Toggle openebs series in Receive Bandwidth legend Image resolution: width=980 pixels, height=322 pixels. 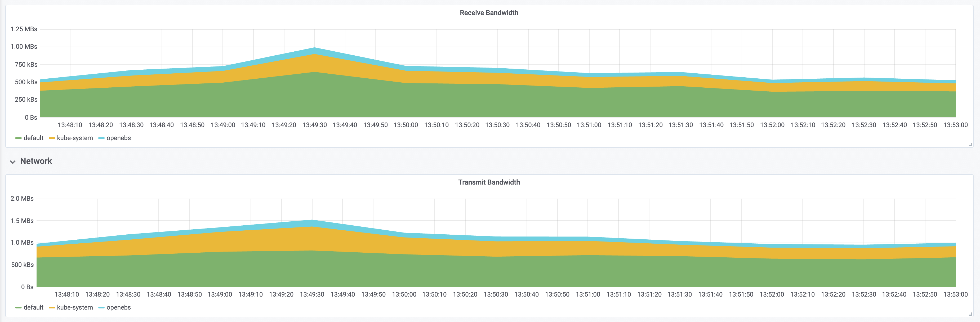[x=118, y=138]
